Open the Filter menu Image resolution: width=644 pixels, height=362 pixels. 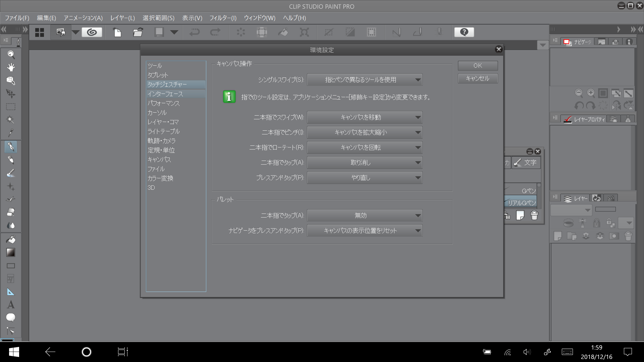tap(223, 18)
